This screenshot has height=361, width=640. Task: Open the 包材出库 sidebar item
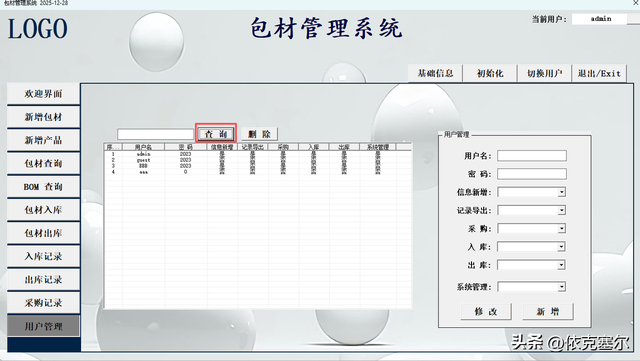[x=43, y=234]
